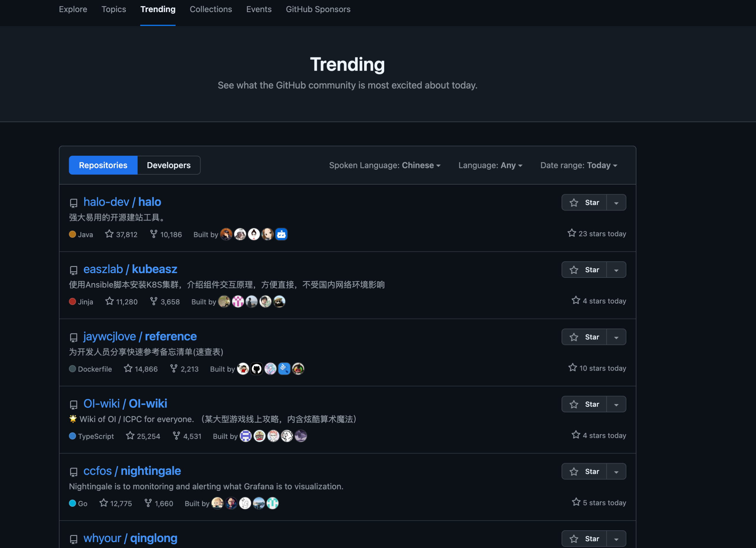Click the blue TypeScript language color dot
Screen dimensions: 756x548
pyautogui.click(x=72, y=436)
